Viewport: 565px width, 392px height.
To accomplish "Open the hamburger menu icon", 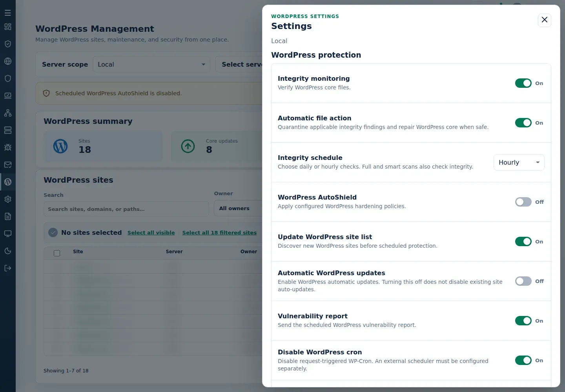I will 8,13.
